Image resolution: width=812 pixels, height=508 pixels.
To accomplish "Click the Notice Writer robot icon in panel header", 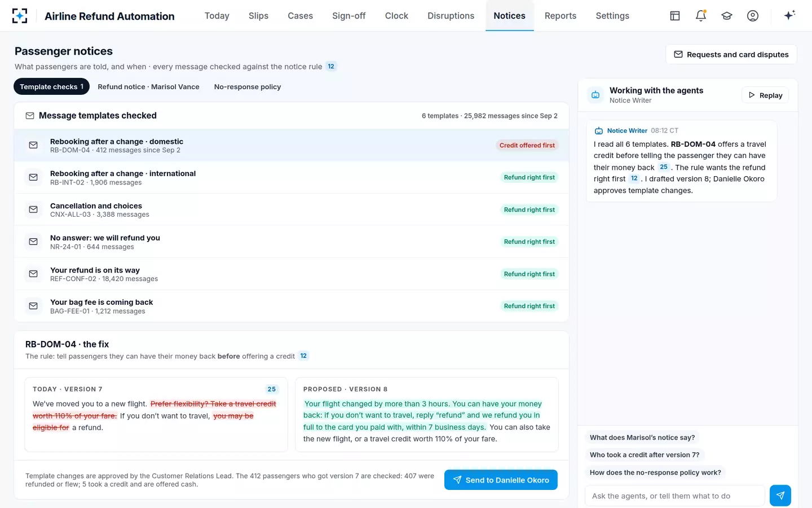I will 595,95.
